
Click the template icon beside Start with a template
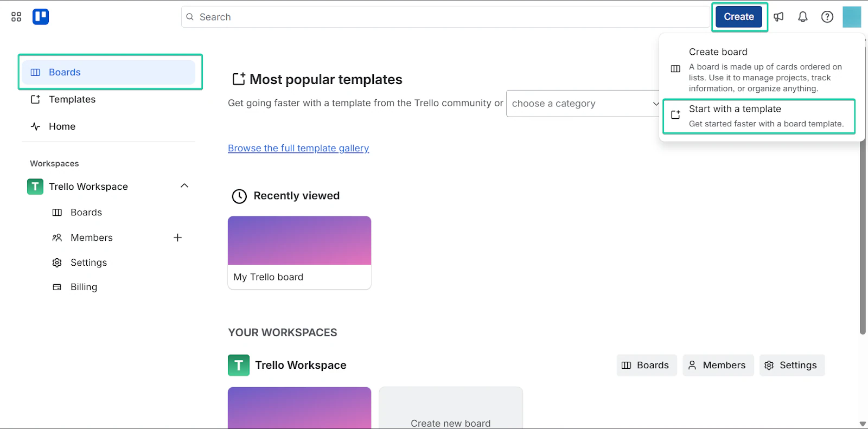[x=675, y=115]
